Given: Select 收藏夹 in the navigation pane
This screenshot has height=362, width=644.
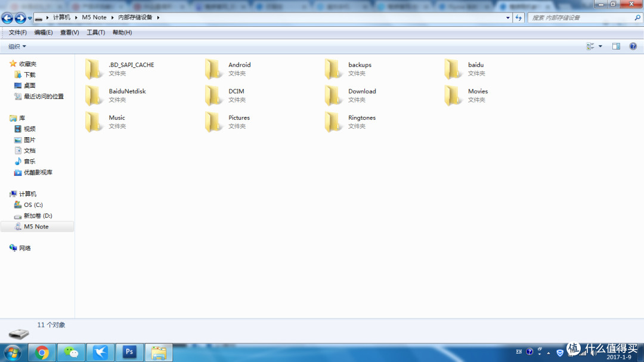Looking at the screenshot, I should click(x=27, y=64).
